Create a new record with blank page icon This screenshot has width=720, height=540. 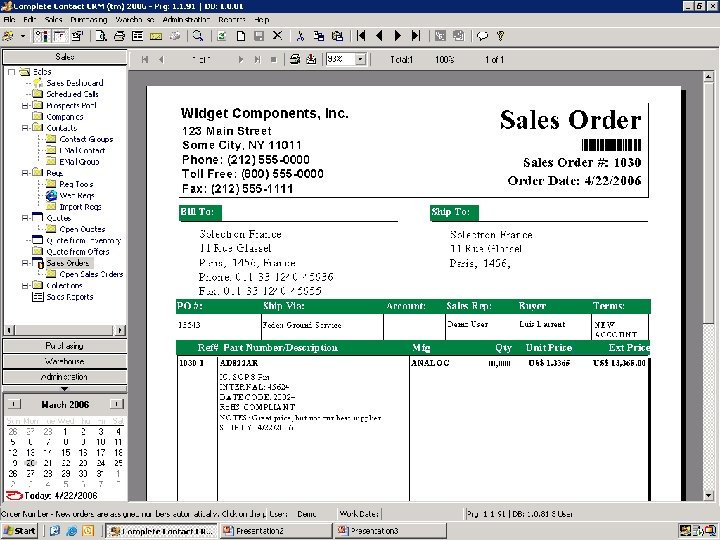coord(241,36)
